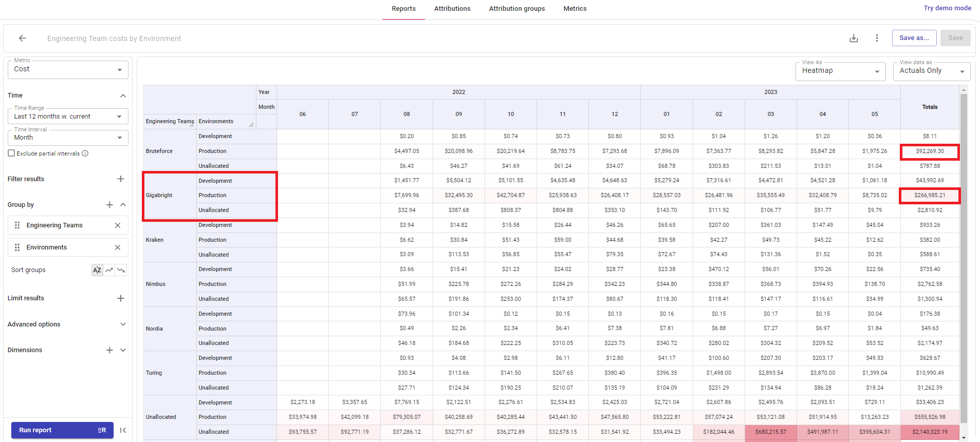The height and width of the screenshot is (442, 980).
Task: Add a limit with Limit results plus
Action: pos(121,298)
